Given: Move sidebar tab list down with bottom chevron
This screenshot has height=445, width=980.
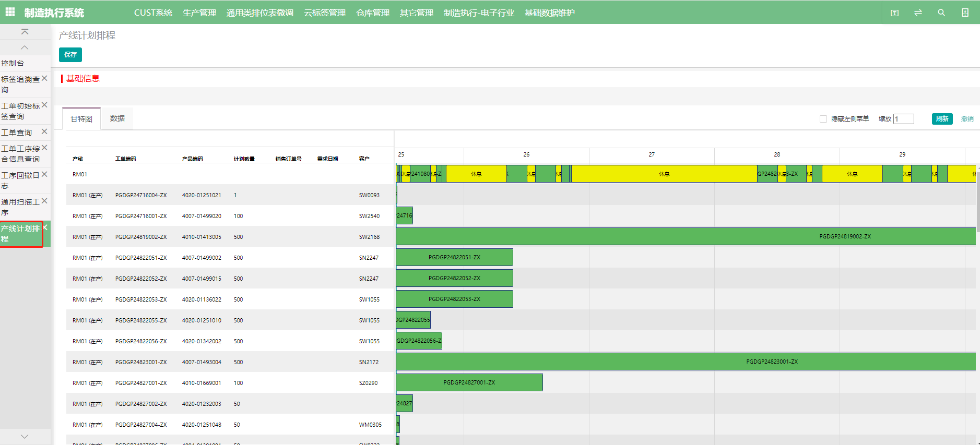Looking at the screenshot, I should (25, 437).
